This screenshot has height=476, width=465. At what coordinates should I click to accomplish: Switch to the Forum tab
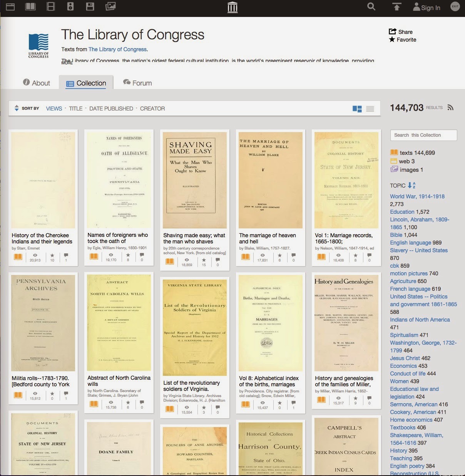click(x=137, y=82)
